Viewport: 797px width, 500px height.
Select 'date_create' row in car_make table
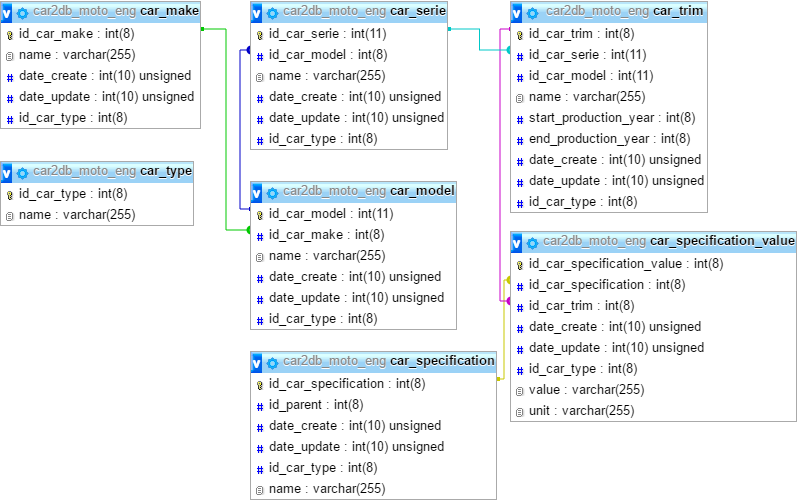[x=101, y=76]
